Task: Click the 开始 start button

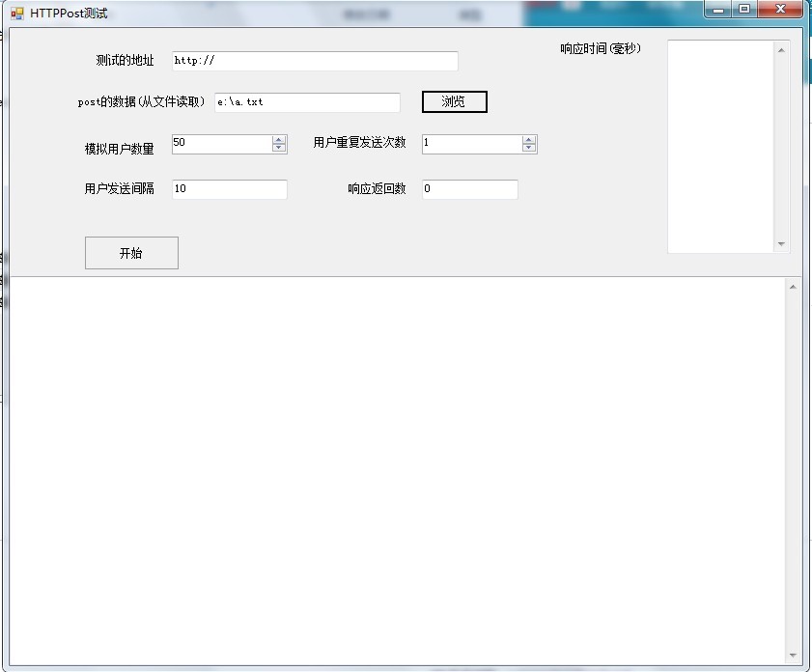Action: pos(131,253)
